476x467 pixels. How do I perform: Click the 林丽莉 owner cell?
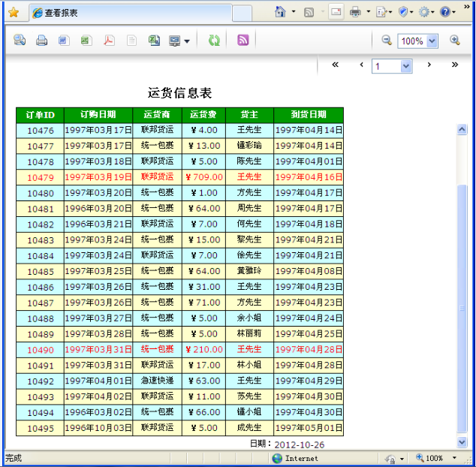pos(249,334)
